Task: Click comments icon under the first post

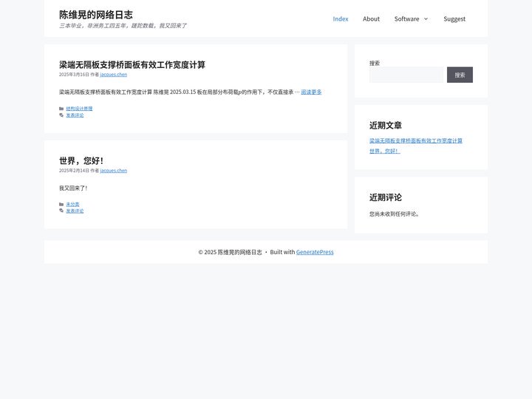Action: coord(61,115)
